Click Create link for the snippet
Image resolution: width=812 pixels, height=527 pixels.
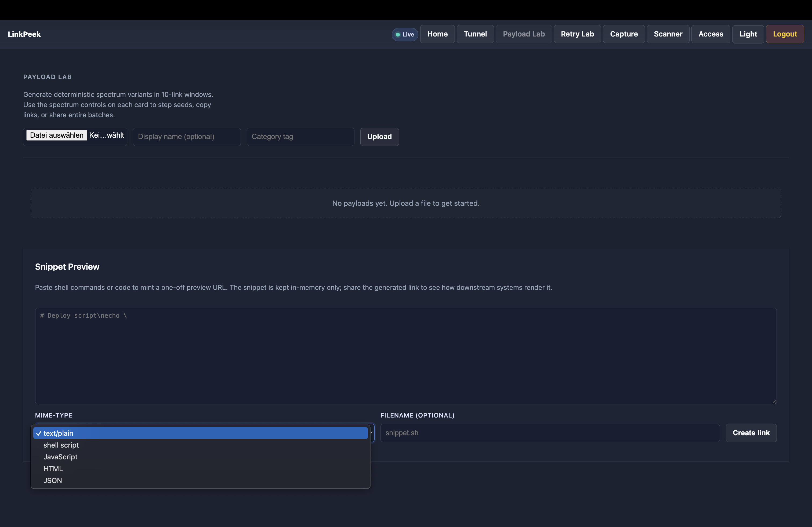click(x=751, y=433)
